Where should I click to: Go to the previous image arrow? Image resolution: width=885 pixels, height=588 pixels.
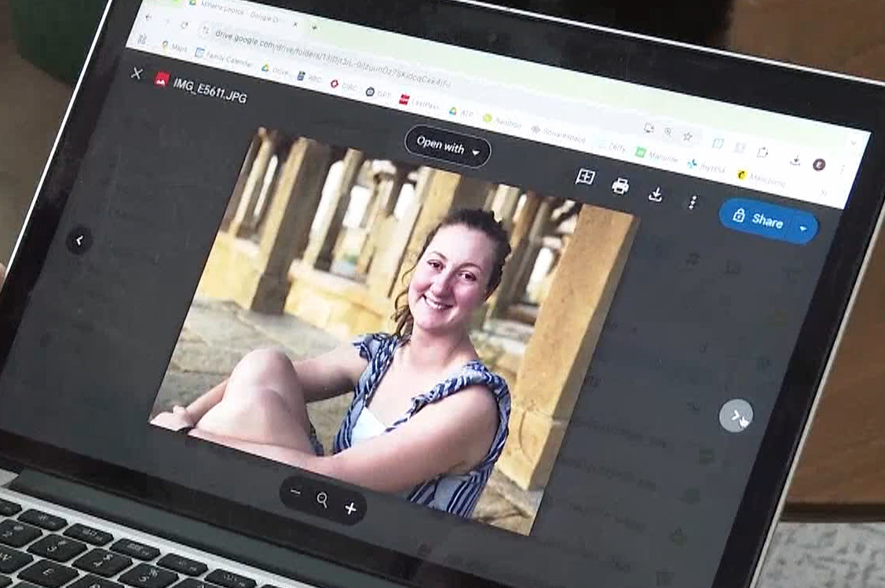click(x=79, y=239)
